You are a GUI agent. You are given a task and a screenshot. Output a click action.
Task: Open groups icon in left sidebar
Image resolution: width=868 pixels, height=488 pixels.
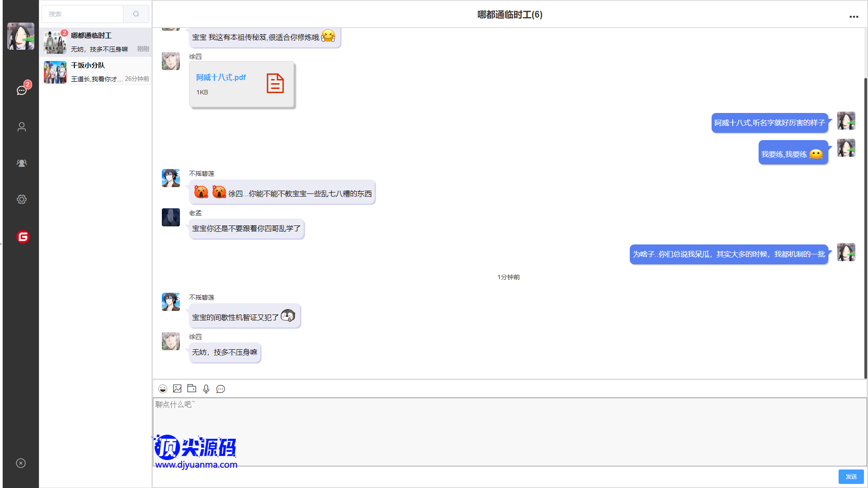click(21, 163)
